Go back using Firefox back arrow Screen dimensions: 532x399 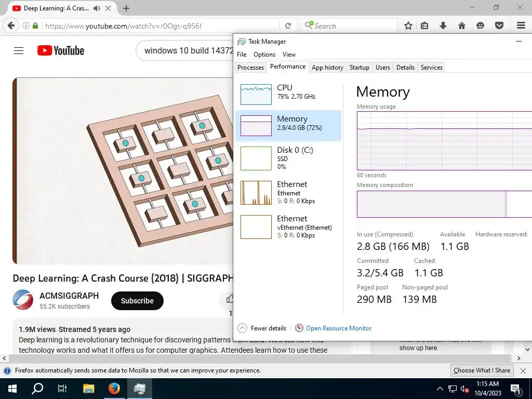tap(11, 25)
